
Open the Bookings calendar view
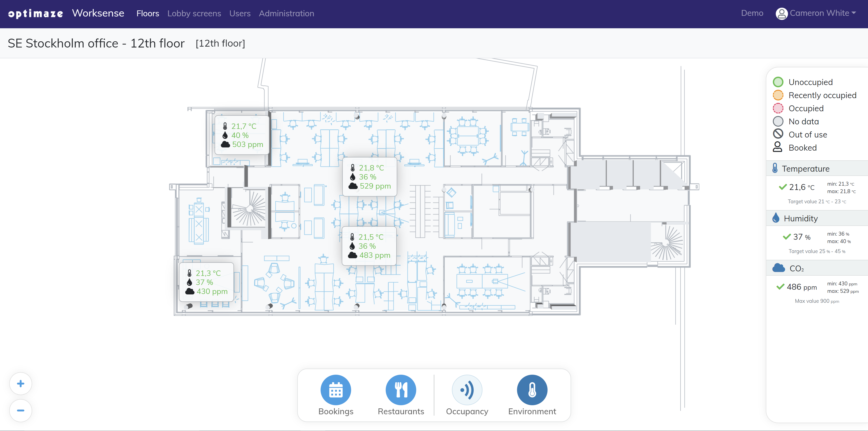tap(336, 390)
